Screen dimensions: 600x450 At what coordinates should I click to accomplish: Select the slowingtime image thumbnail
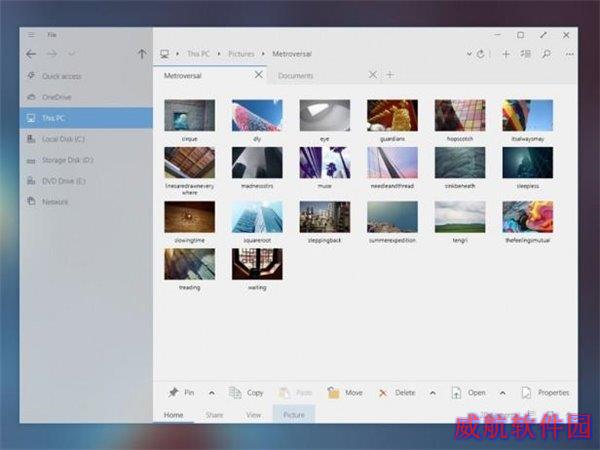189,217
